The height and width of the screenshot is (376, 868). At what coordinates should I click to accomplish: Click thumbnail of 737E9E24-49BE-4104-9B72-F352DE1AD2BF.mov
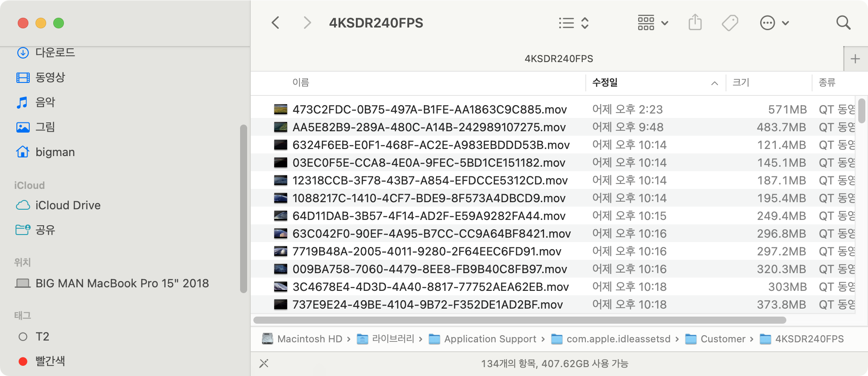click(280, 304)
